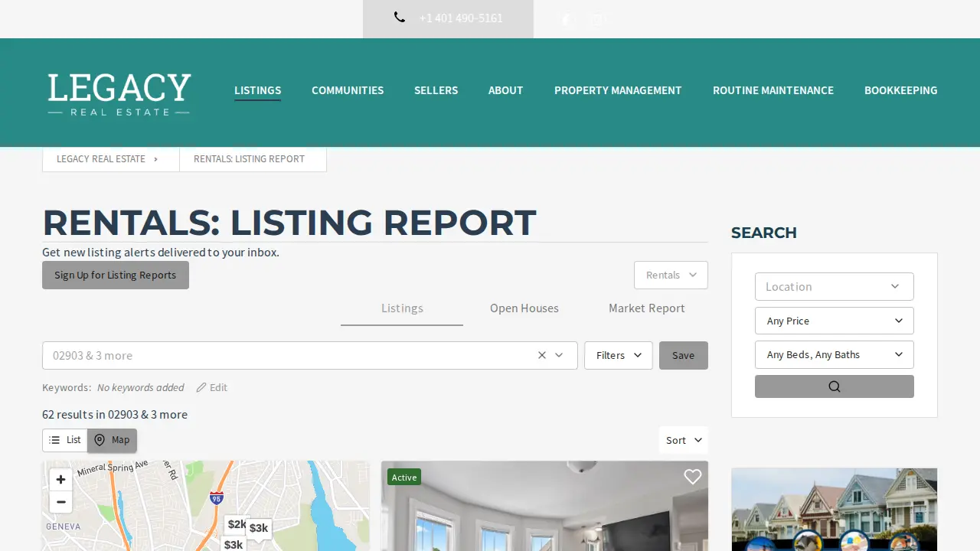Open the Active listing photo
The width and height of the screenshot is (980, 551).
tap(544, 506)
